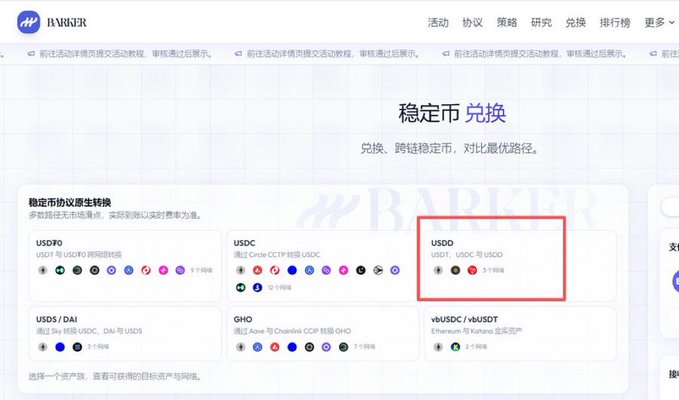Select the vbUSDC / vbUSDT asset card
The width and height of the screenshot is (679, 400).
[520, 334]
